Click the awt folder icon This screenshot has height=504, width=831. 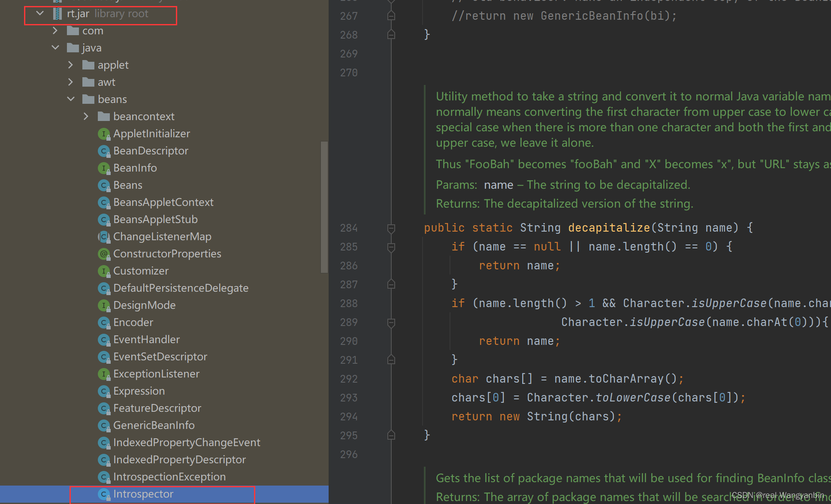coord(88,82)
